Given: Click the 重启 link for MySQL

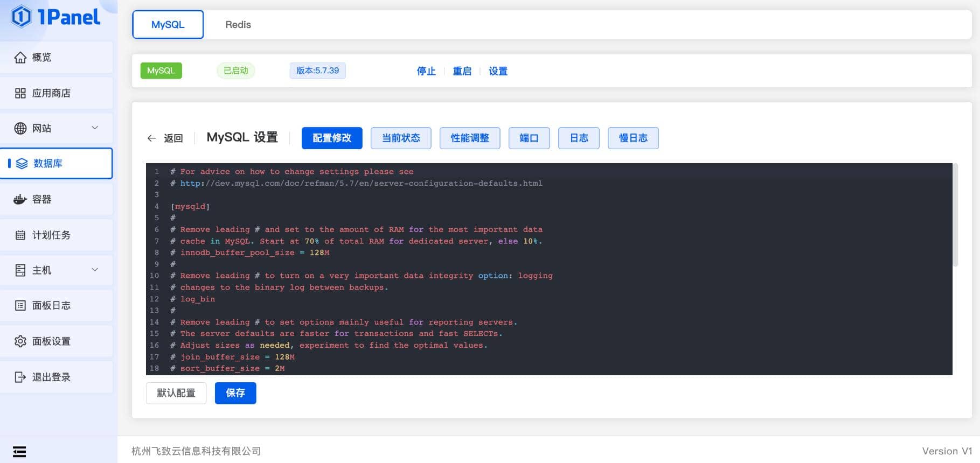Looking at the screenshot, I should click(x=462, y=71).
